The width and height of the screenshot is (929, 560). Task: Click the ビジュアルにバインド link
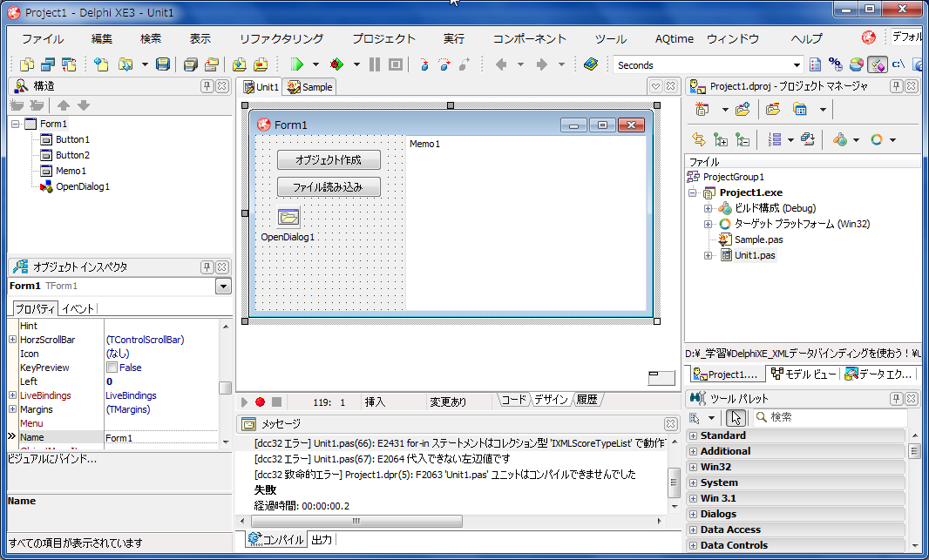[53, 459]
